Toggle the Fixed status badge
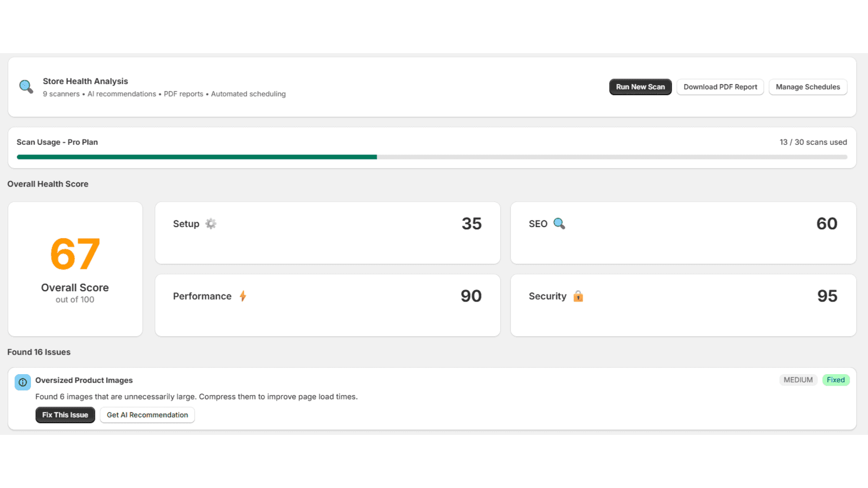 click(x=836, y=380)
